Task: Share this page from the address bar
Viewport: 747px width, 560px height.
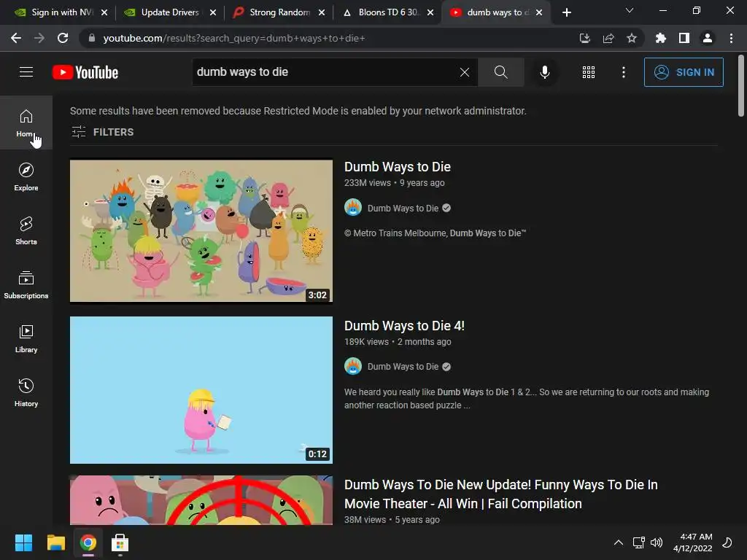Action: [x=608, y=38]
